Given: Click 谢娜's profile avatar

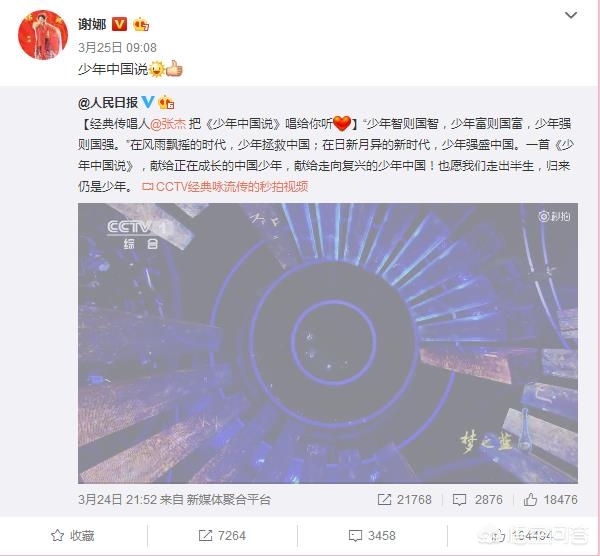Looking at the screenshot, I should (43, 35).
